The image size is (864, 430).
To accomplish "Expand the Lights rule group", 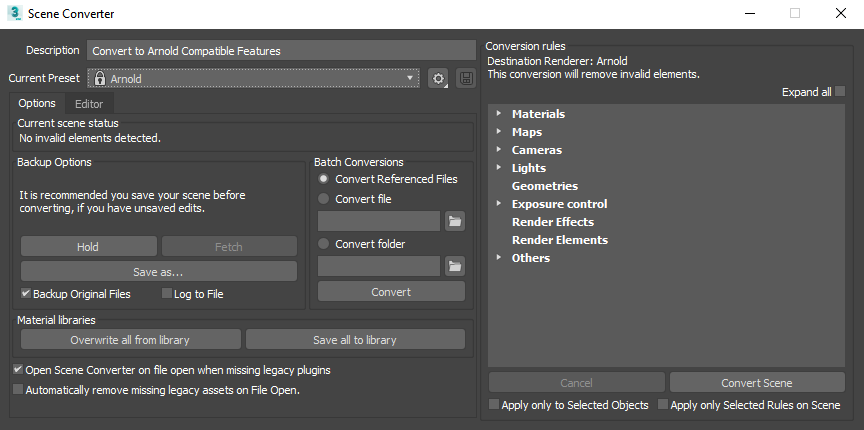I will (498, 168).
